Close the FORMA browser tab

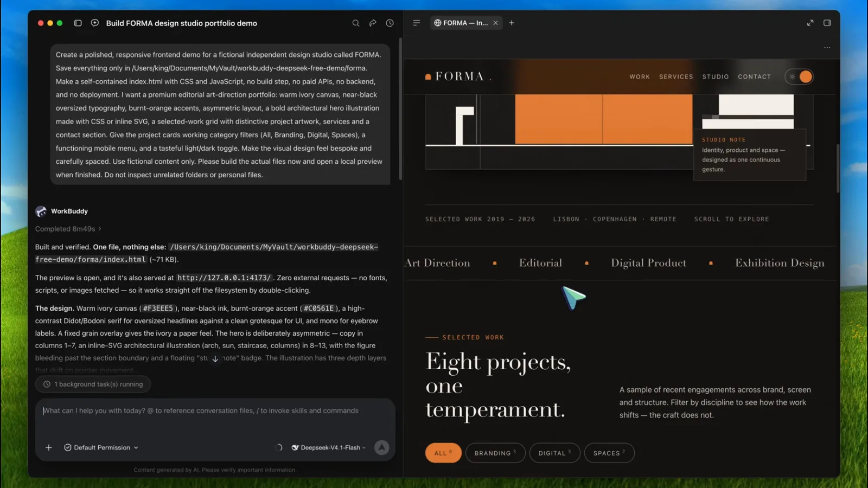coord(495,23)
